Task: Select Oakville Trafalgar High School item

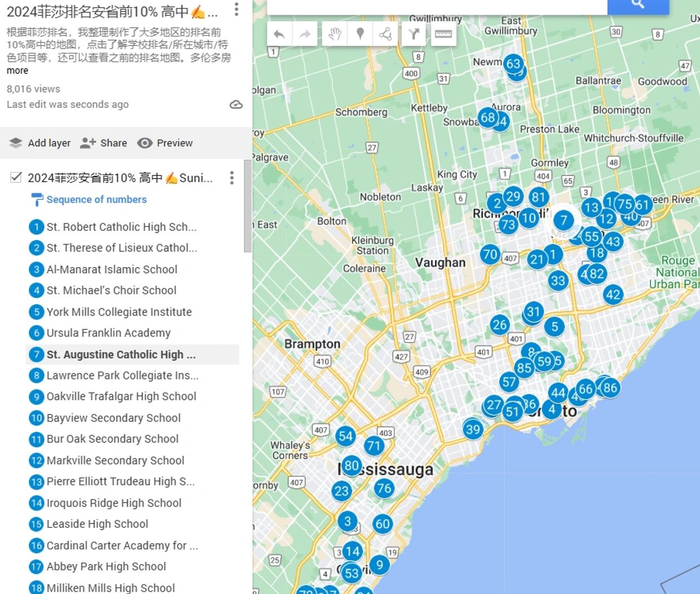Action: (133, 396)
